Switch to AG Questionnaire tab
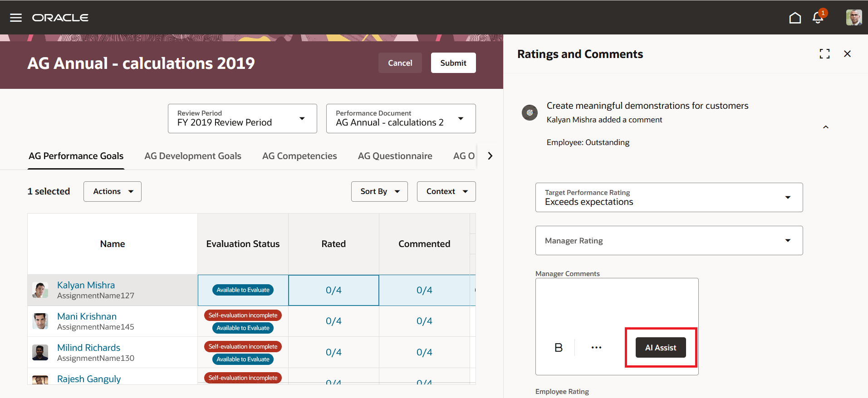This screenshot has width=868, height=398. pos(395,156)
